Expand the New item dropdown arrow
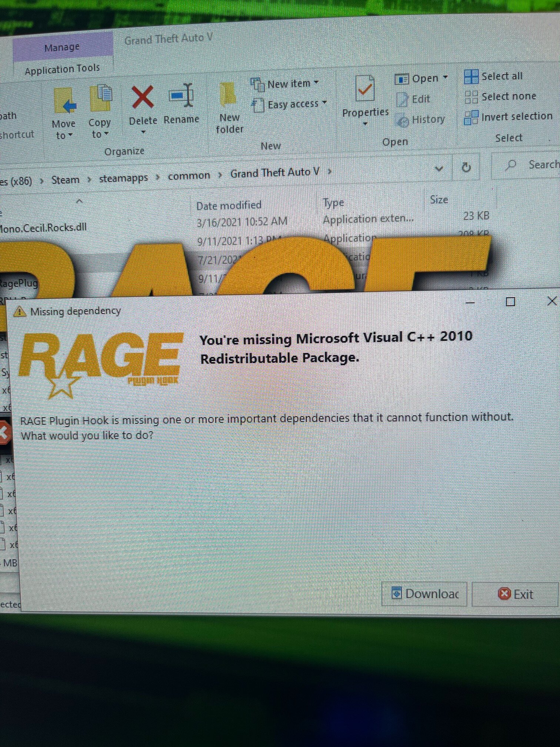This screenshot has height=747, width=560. (x=316, y=83)
